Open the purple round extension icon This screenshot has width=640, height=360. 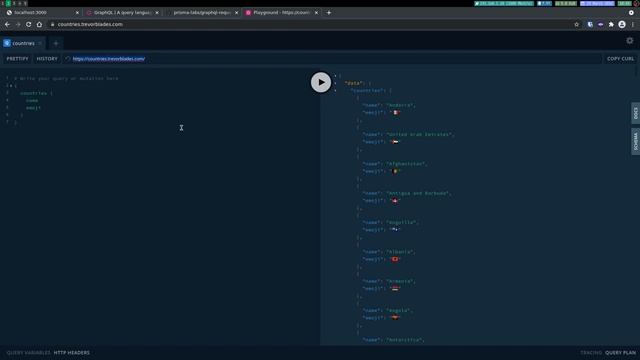pos(600,24)
